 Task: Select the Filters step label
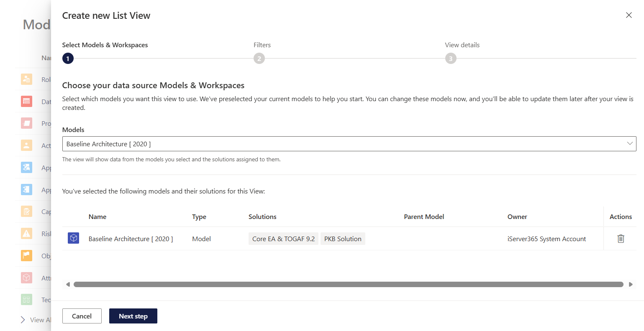coord(262,45)
